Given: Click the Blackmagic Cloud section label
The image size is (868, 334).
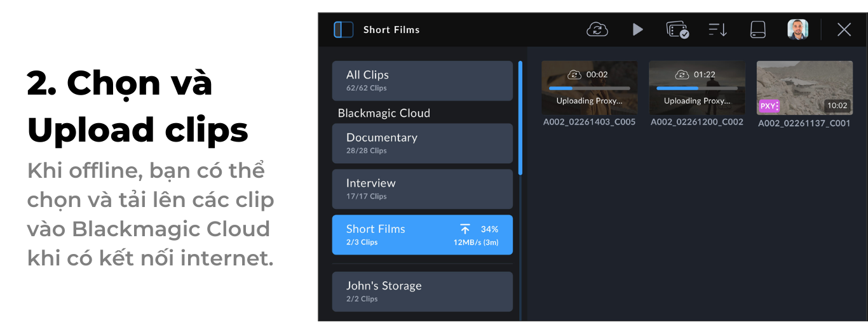Looking at the screenshot, I should pos(384,113).
